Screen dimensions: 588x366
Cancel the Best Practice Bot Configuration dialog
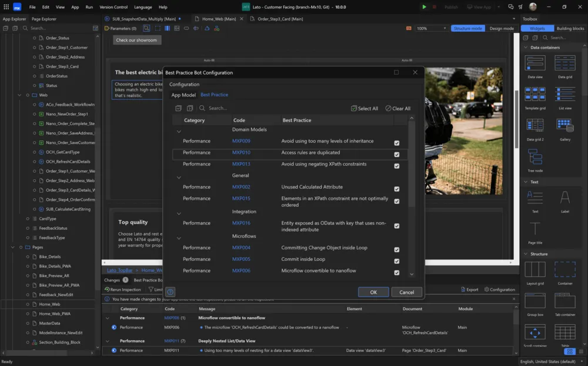406,292
